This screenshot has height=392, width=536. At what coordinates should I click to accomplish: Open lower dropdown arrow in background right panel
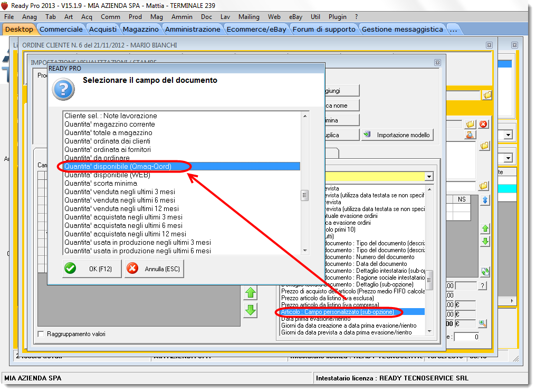click(x=509, y=158)
